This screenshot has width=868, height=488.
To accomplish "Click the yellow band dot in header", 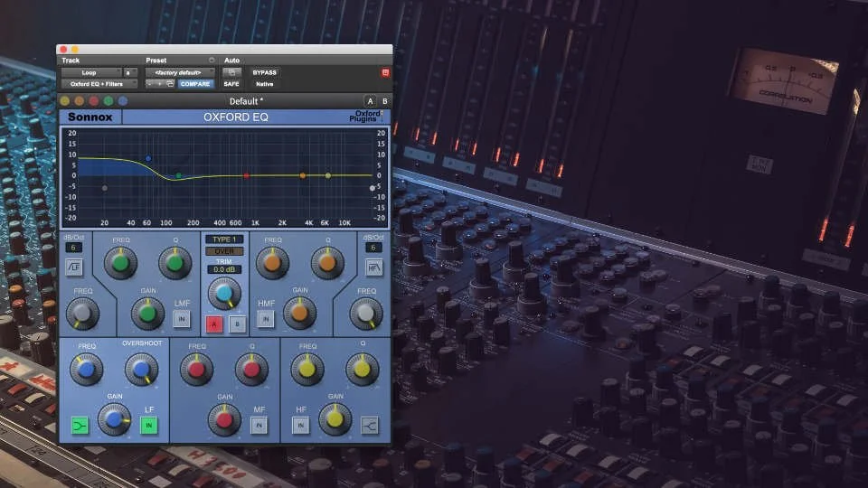I will [x=65, y=100].
